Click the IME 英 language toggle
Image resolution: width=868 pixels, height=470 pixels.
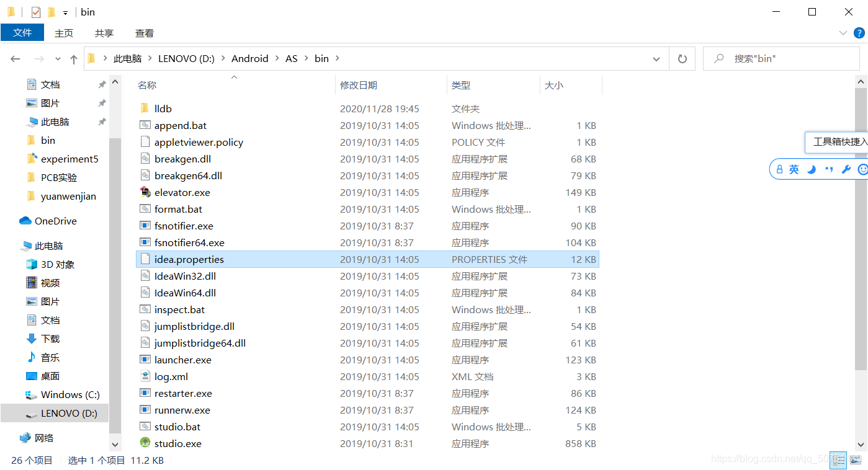(x=794, y=169)
